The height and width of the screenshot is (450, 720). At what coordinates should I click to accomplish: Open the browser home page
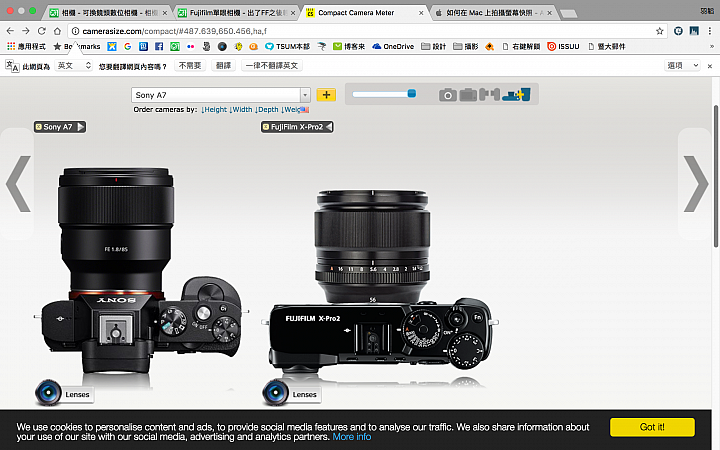57,31
